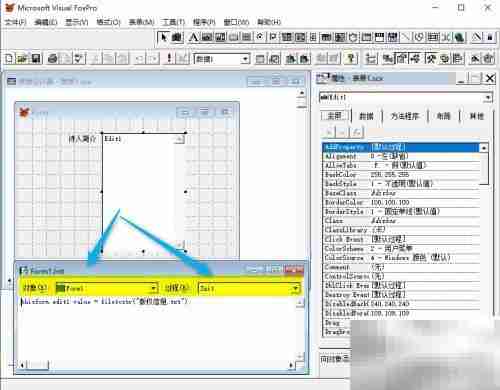
Task: Click horizontal scrollbar left arrow in code window
Action: (x=22, y=366)
